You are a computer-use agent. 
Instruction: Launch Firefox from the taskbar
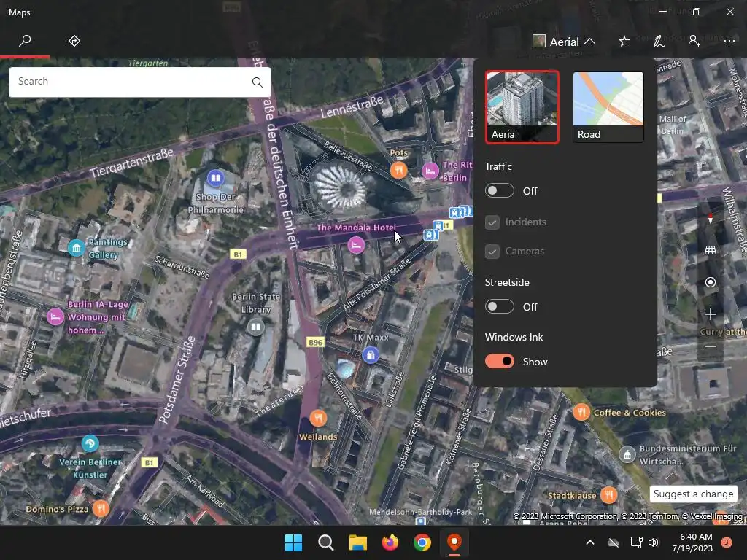coord(390,542)
